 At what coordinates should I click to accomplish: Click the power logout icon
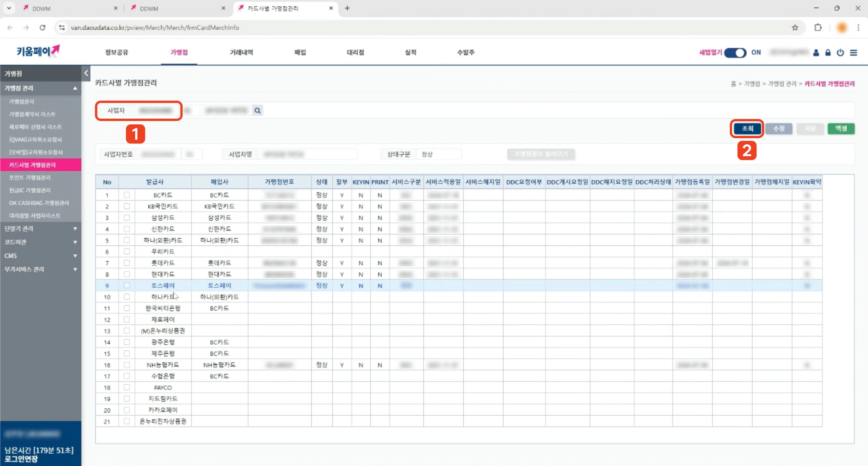[x=840, y=53]
